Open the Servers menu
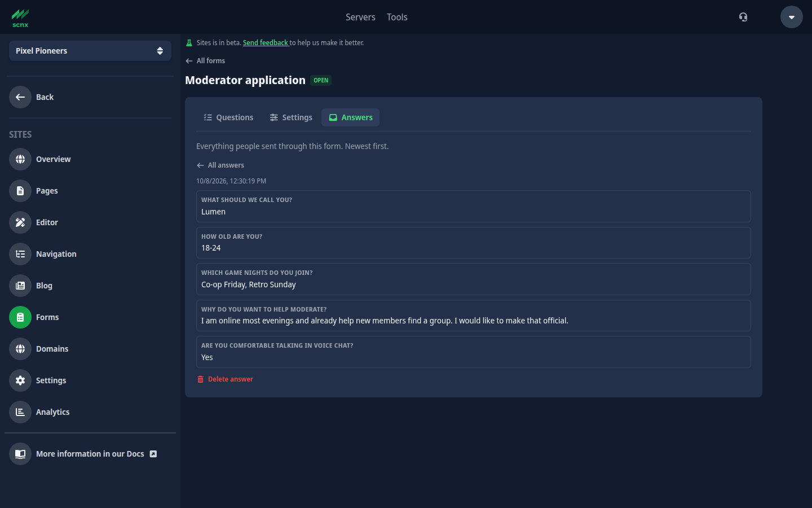 (x=360, y=17)
